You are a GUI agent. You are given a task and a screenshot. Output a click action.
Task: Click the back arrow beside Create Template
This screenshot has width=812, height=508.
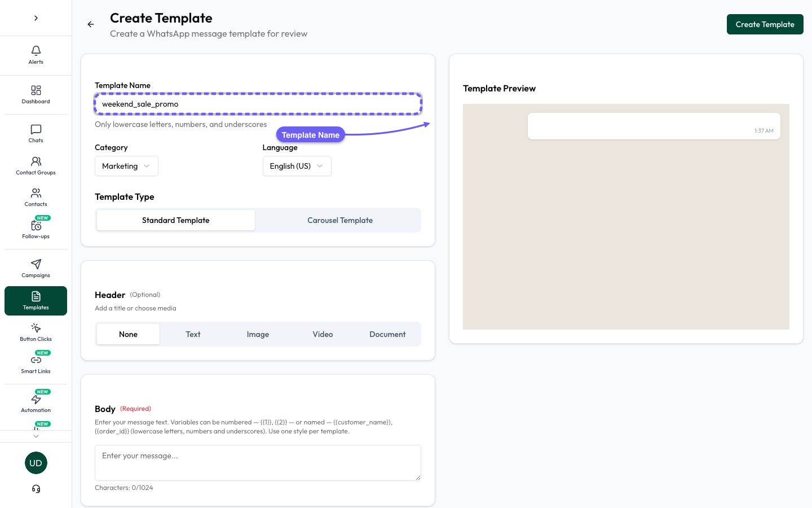tap(91, 24)
